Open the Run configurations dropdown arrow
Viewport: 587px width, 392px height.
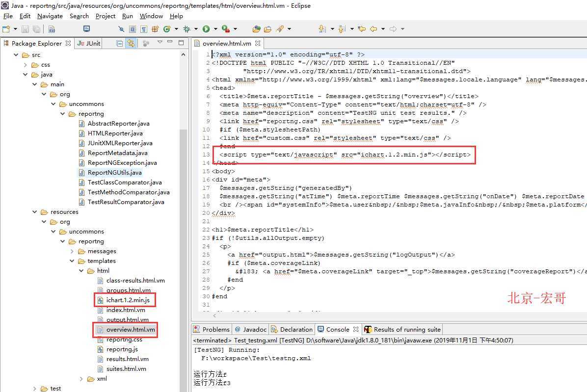215,29
